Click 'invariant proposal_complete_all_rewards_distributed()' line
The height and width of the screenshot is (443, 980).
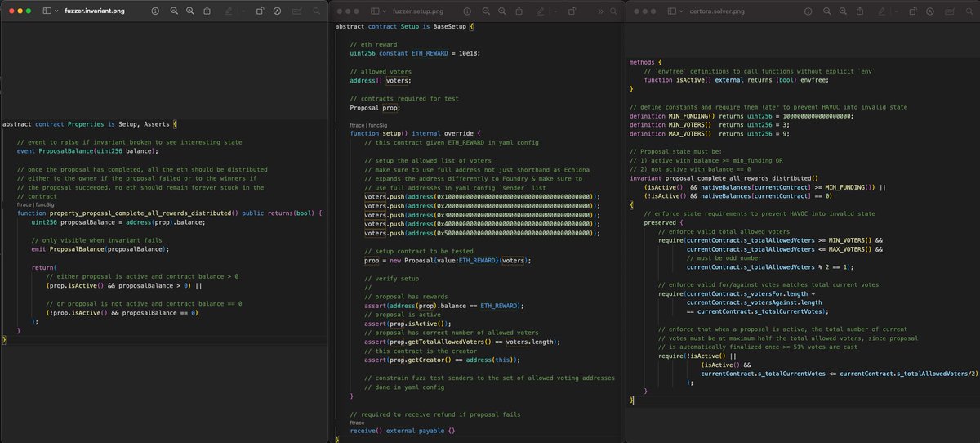click(724, 177)
